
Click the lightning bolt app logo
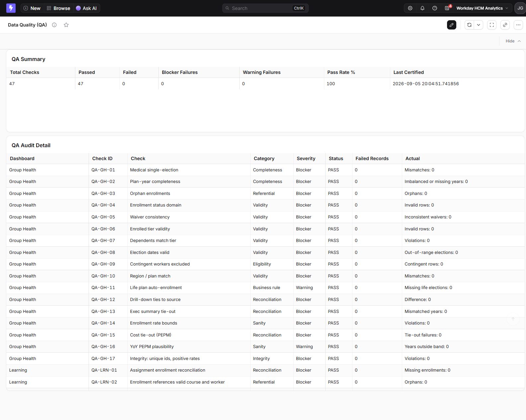(11, 8)
